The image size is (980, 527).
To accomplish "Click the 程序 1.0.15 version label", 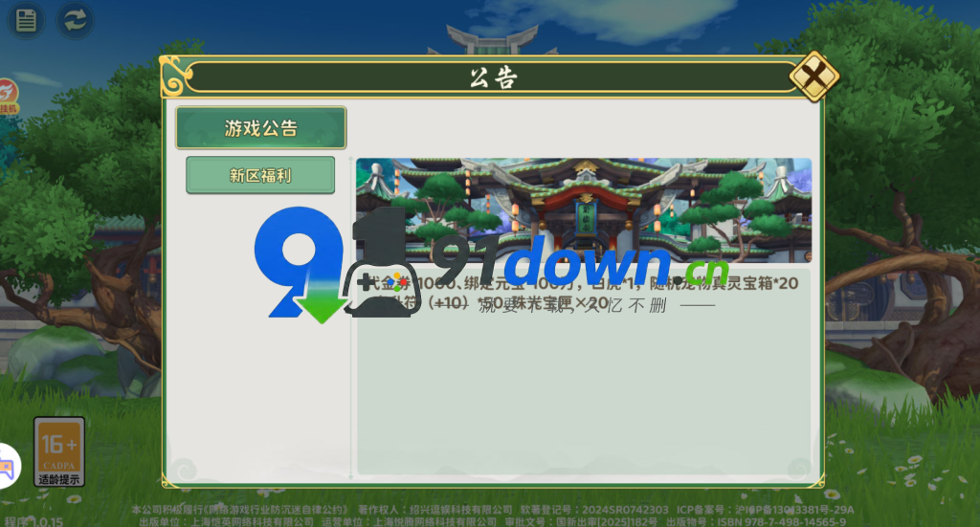I will pyautogui.click(x=33, y=521).
